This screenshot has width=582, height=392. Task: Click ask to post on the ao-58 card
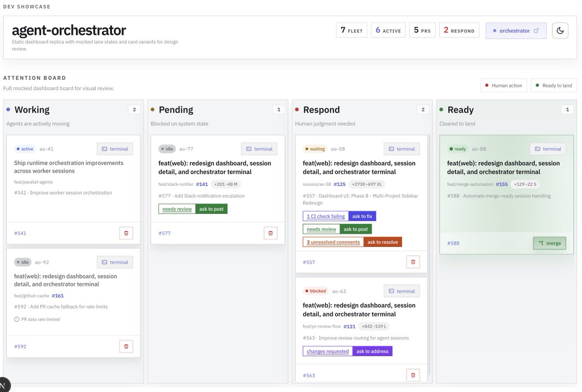click(x=356, y=229)
